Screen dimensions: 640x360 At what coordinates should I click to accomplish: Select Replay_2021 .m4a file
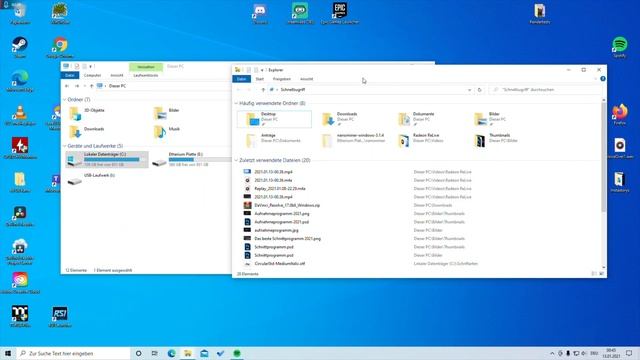(280, 189)
